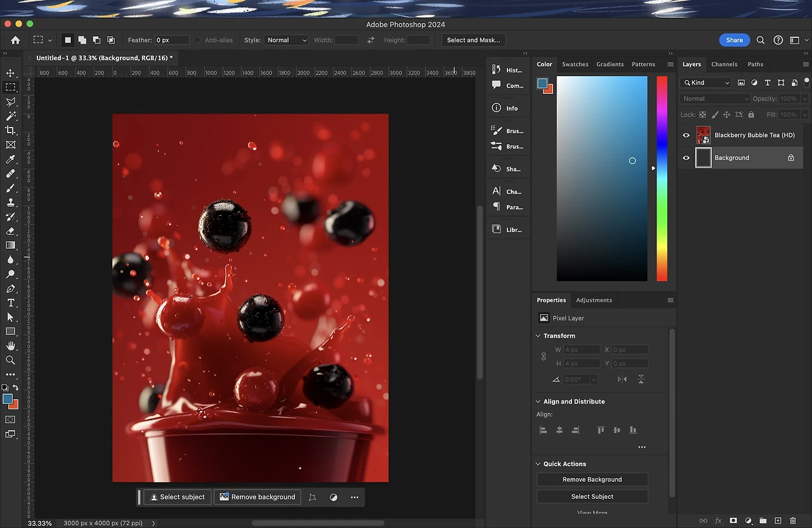This screenshot has width=812, height=528.
Task: Click the Share button
Action: coord(734,40)
